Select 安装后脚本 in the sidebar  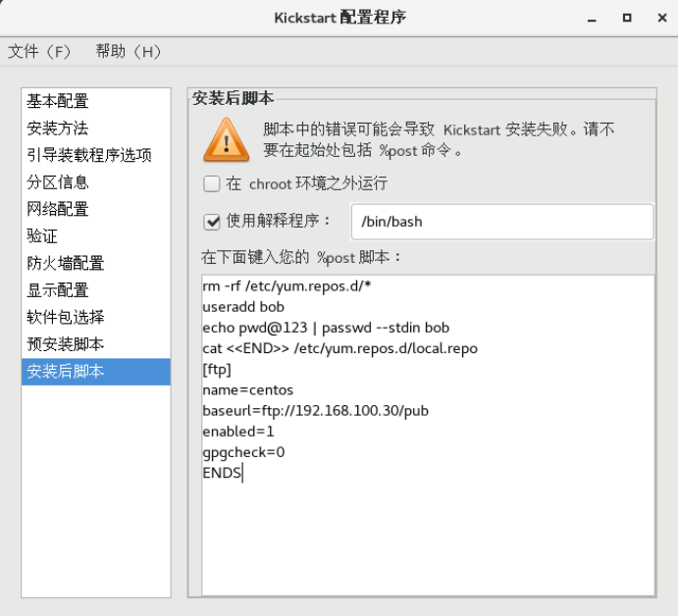[96, 372]
